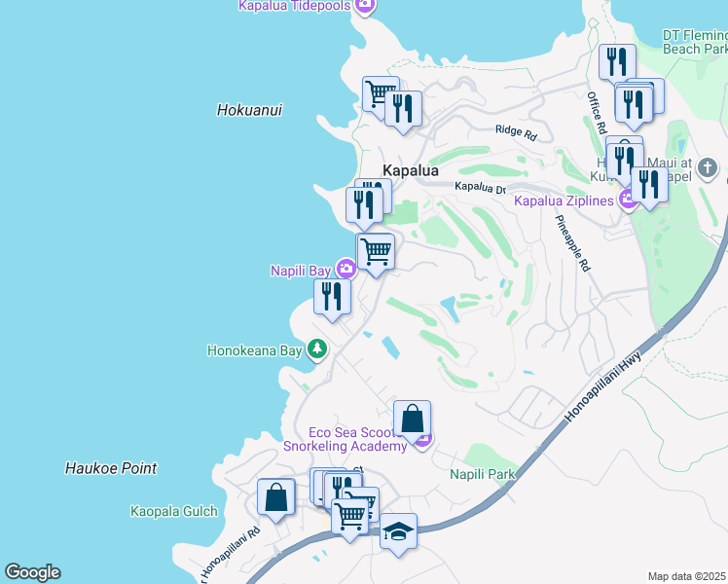Click the Kapalua Ziplines camera marker
Image resolution: width=728 pixels, height=584 pixels.
627,200
